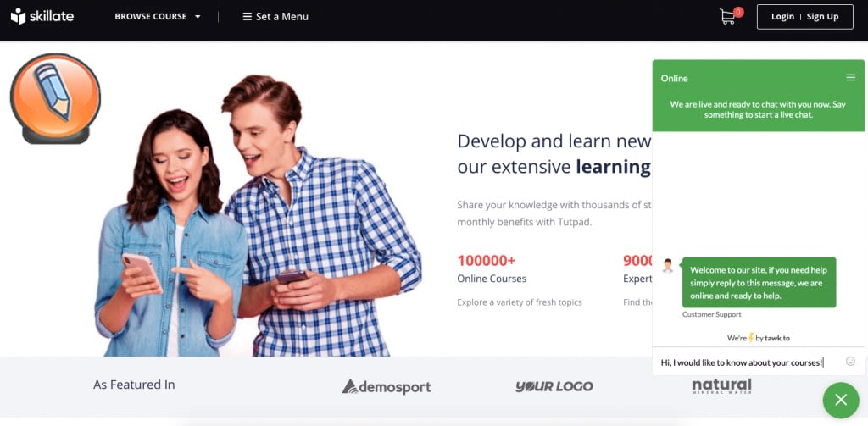Select the Set a Menu item
This screenshot has width=868, height=426.
click(275, 17)
